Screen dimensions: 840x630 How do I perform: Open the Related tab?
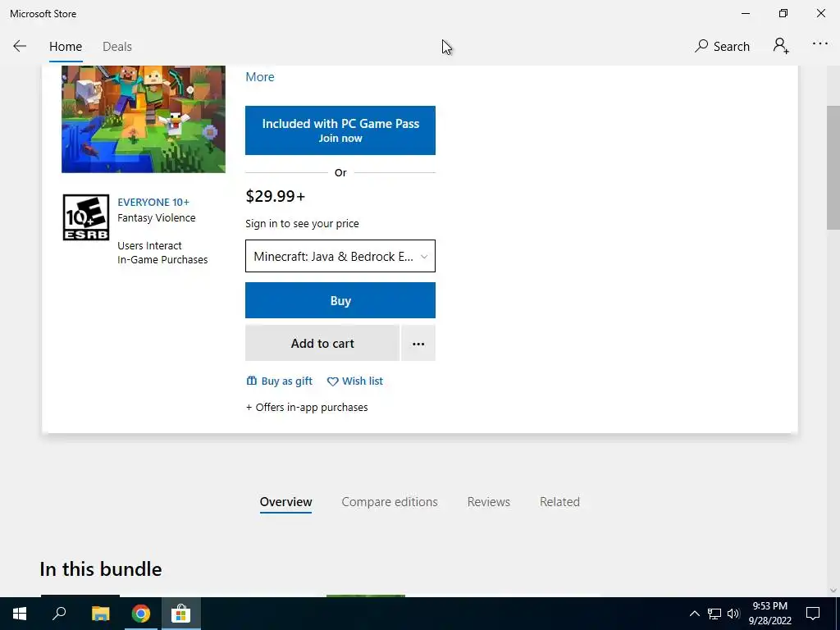click(x=559, y=502)
